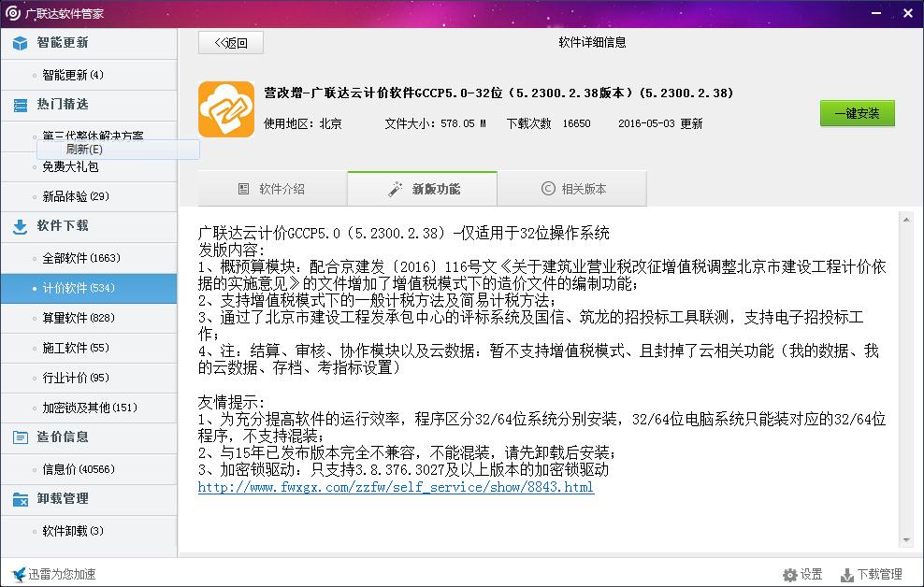
Task: Click the 2016-05-03 更新 date text
Action: 660,123
